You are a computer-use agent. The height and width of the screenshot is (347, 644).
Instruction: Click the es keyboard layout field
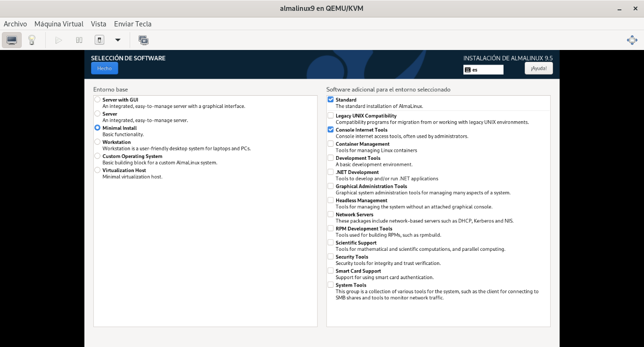tap(483, 70)
